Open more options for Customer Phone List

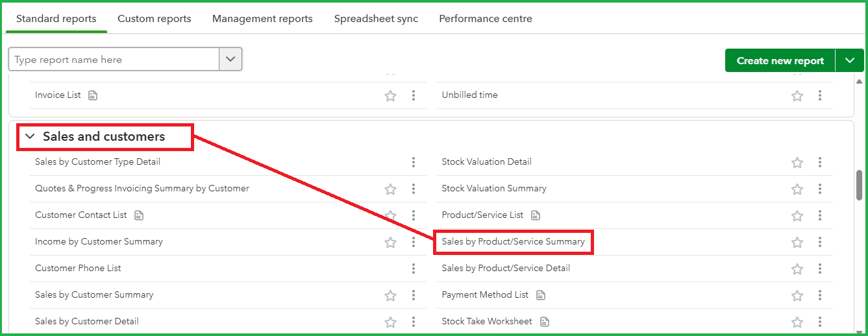click(x=414, y=269)
